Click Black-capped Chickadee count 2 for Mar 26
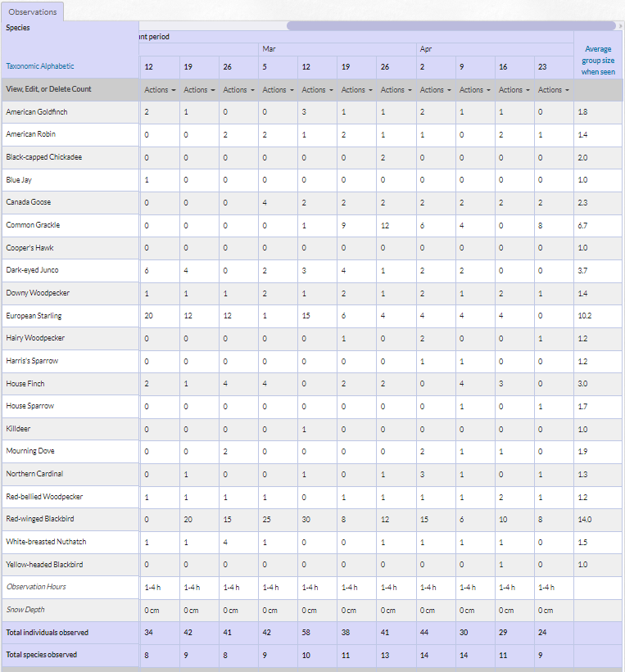The image size is (625, 672). click(383, 158)
